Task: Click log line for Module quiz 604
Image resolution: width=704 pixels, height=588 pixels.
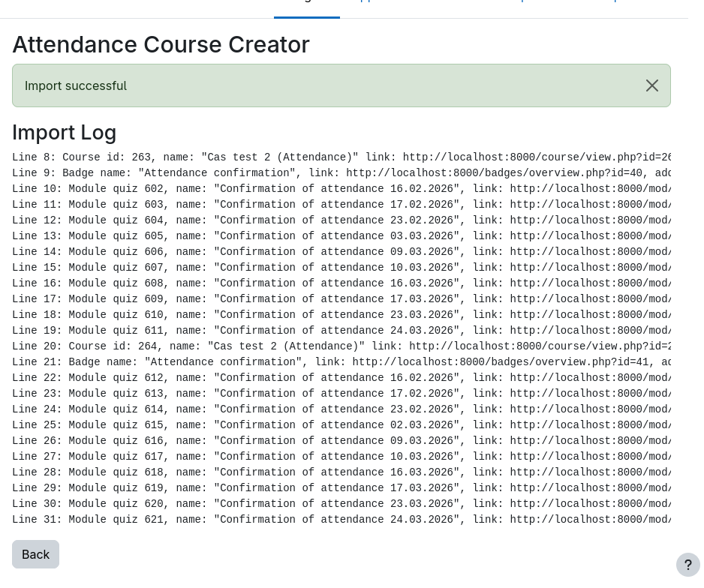Action: point(341,220)
